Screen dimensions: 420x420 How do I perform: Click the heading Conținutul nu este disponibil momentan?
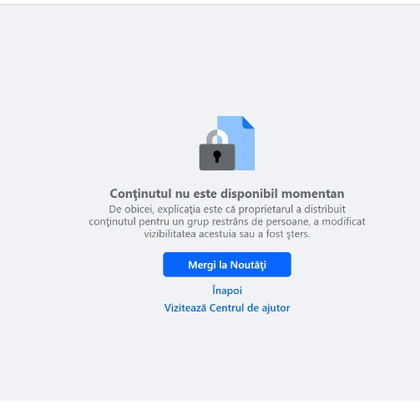(x=227, y=194)
